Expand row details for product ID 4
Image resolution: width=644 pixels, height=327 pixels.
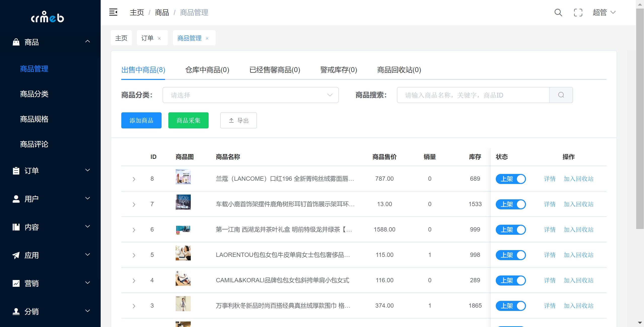(134, 281)
